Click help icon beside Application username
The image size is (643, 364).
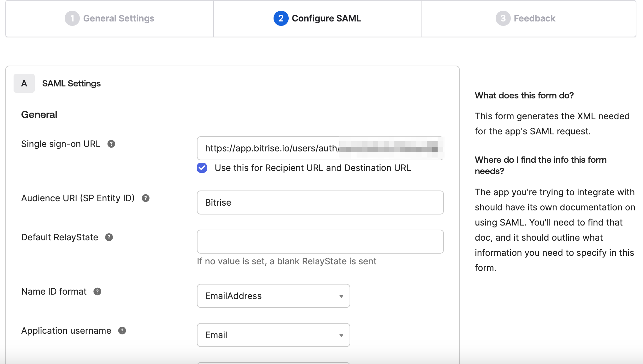[122, 331]
